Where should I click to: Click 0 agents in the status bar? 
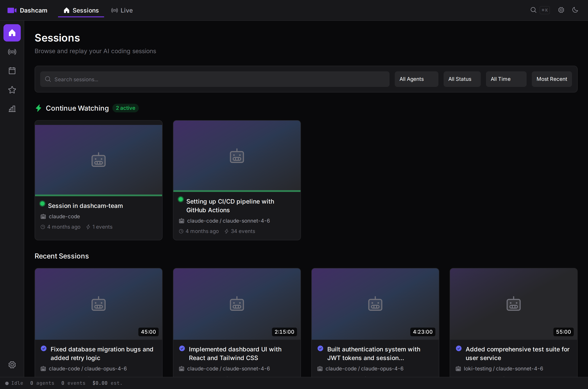point(42,383)
